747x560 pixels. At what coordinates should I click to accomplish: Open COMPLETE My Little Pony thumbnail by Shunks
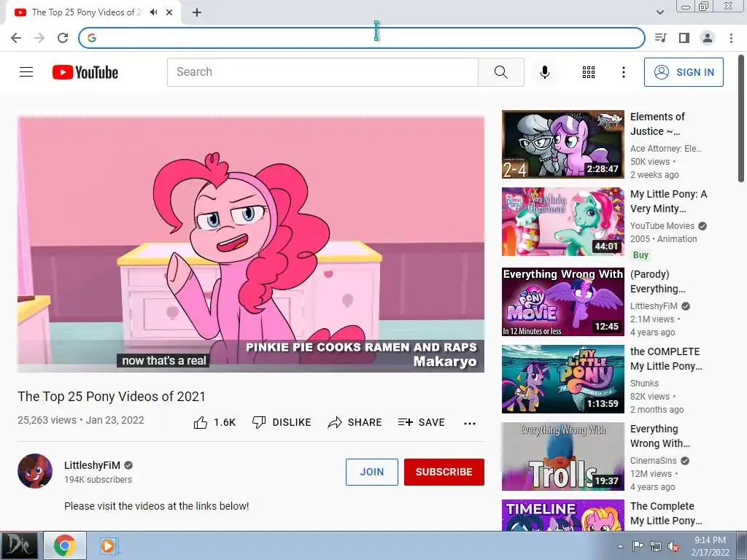562,379
